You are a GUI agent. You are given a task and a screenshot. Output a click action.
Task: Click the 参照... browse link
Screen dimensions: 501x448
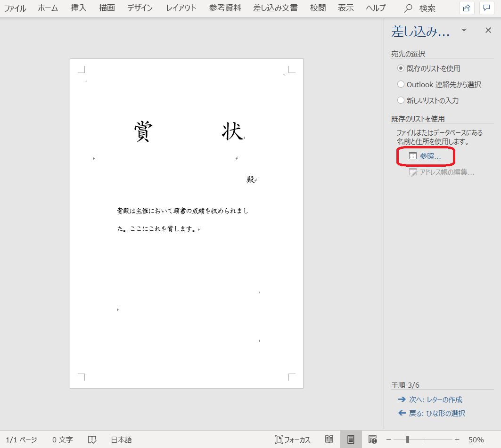pyautogui.click(x=430, y=156)
